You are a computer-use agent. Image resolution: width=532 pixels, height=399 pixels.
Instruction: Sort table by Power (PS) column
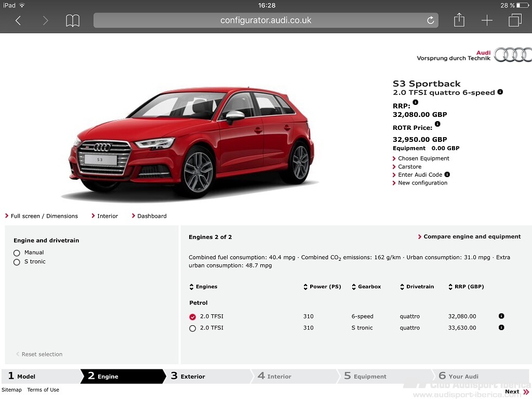click(322, 287)
